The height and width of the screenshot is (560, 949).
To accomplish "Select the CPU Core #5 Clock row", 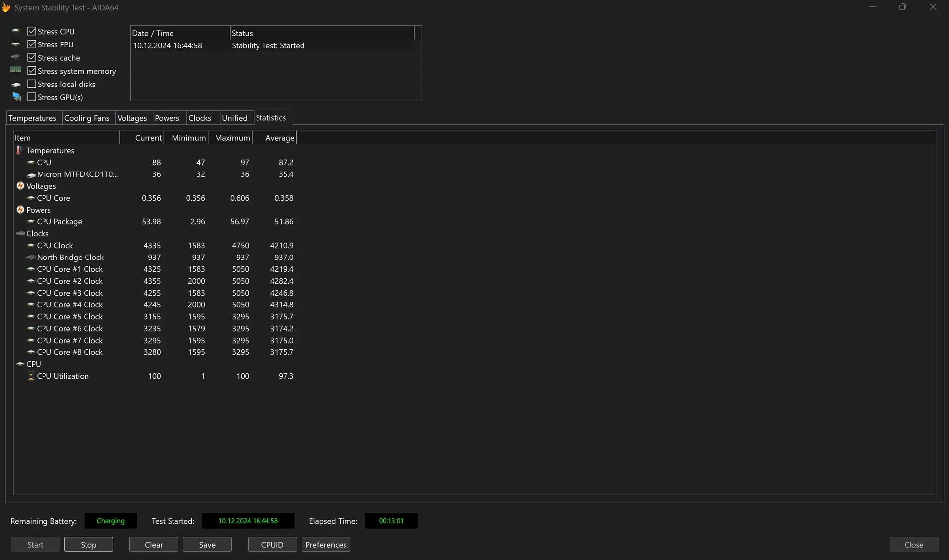I will point(155,316).
